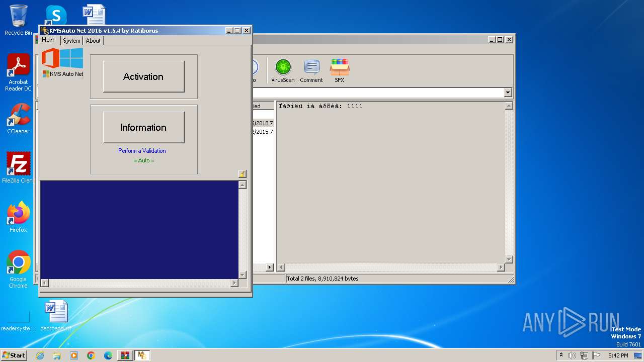
Task: Click the Activation button in KMSAuto Net
Action: 143,76
